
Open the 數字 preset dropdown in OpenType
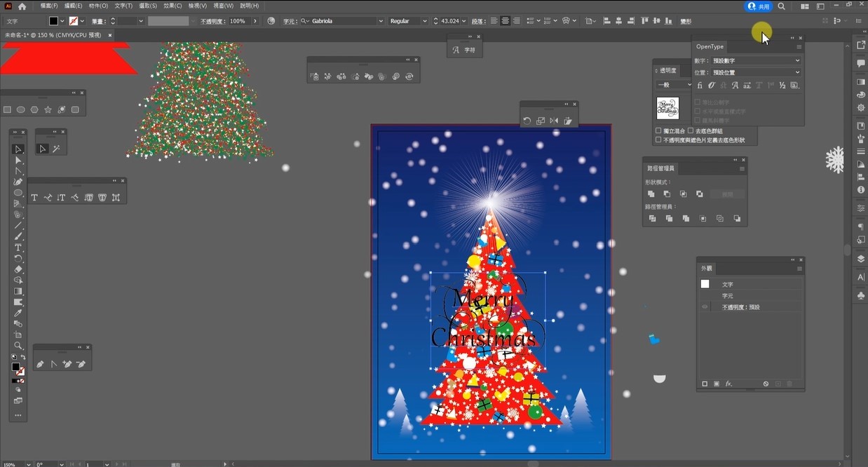pyautogui.click(x=756, y=61)
